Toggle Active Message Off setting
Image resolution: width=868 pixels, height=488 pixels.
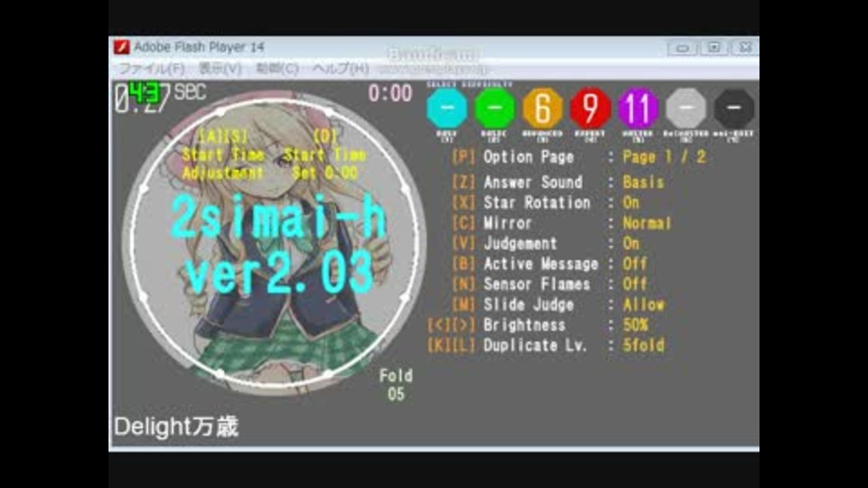635,264
